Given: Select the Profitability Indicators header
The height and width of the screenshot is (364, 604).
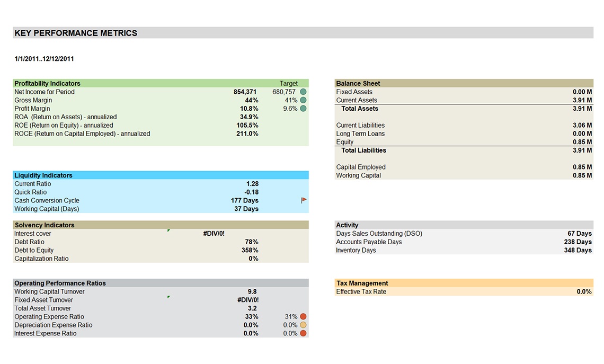Looking at the screenshot, I should coord(47,84).
